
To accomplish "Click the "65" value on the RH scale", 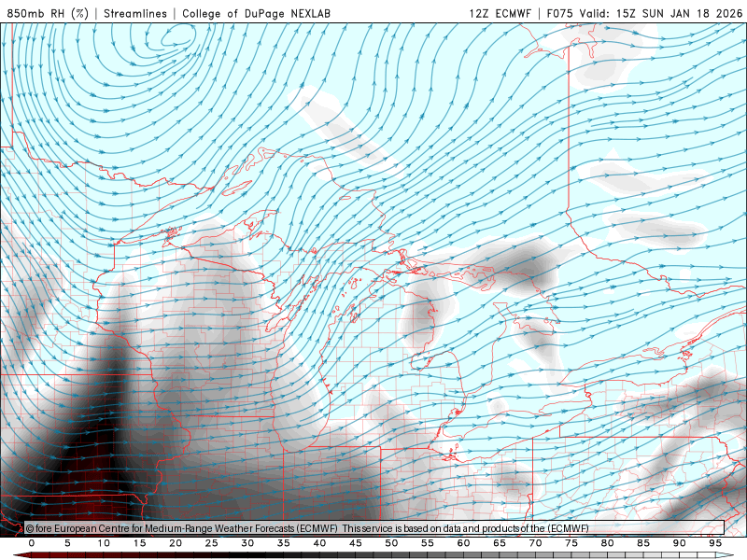I will pos(500,543).
